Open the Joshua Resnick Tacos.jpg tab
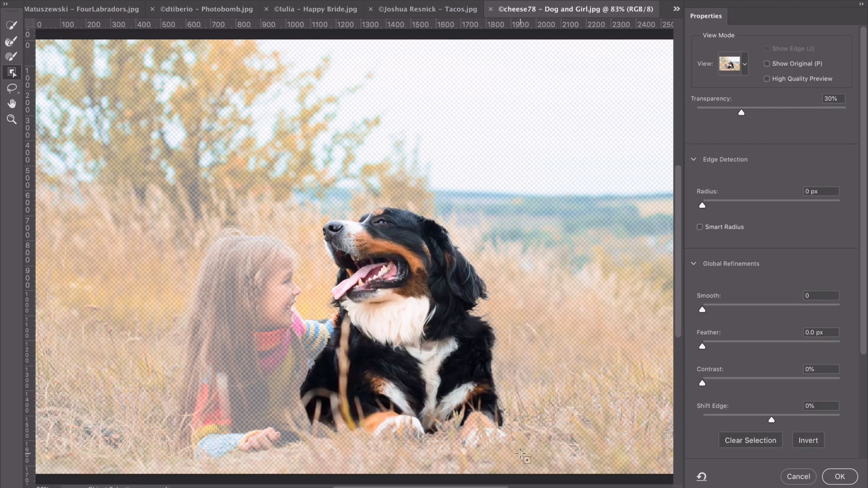 (427, 9)
